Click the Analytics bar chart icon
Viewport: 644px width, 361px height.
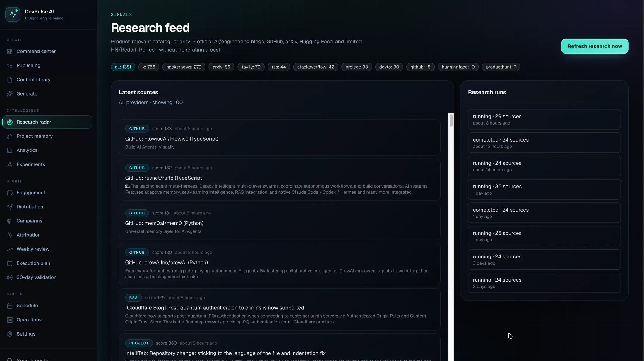[x=10, y=150]
